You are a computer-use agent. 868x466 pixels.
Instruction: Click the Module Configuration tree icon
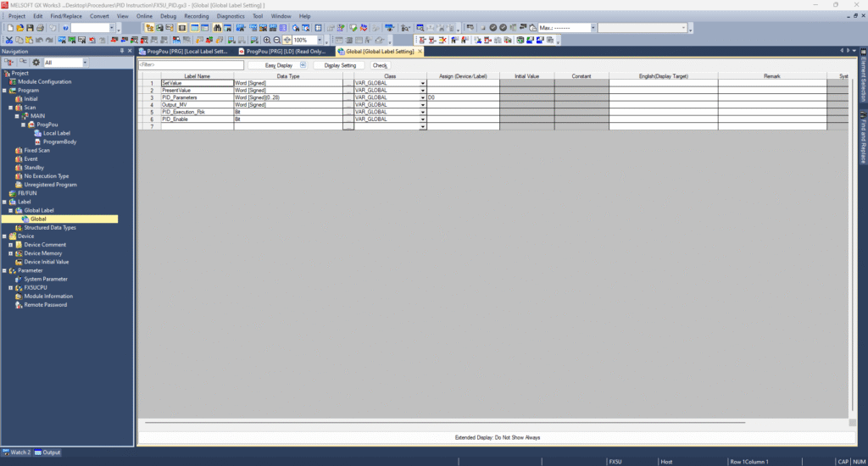click(12, 81)
